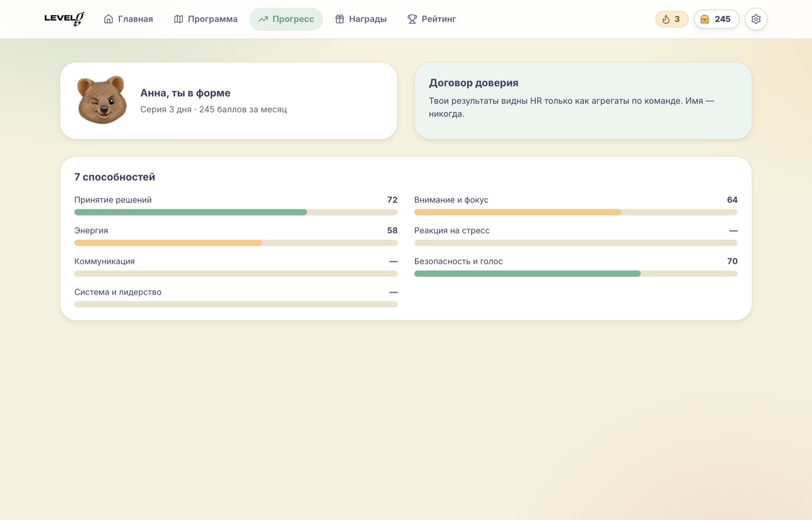Viewport: 812px width, 520px height.
Task: Click the 'Внимание и фокус' label
Action: point(451,200)
